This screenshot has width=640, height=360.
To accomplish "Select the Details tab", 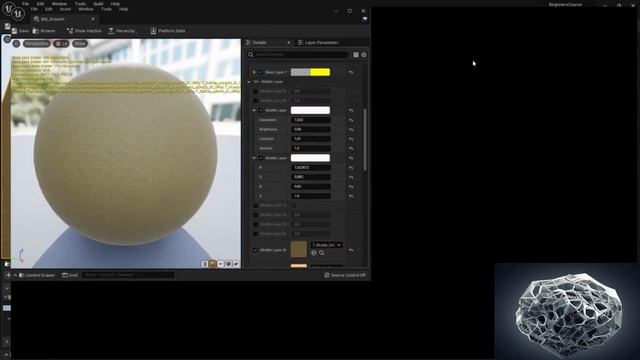I will coord(259,42).
